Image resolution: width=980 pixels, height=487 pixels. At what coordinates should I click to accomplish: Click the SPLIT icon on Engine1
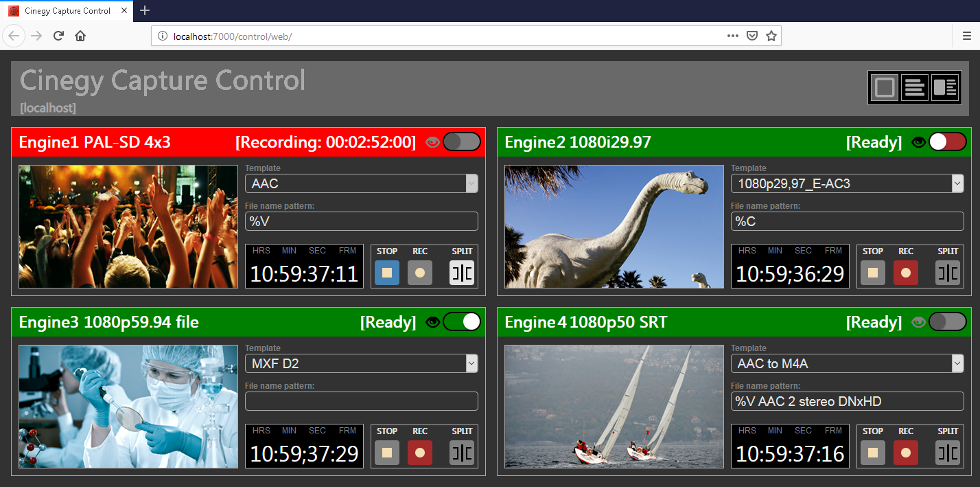461,273
